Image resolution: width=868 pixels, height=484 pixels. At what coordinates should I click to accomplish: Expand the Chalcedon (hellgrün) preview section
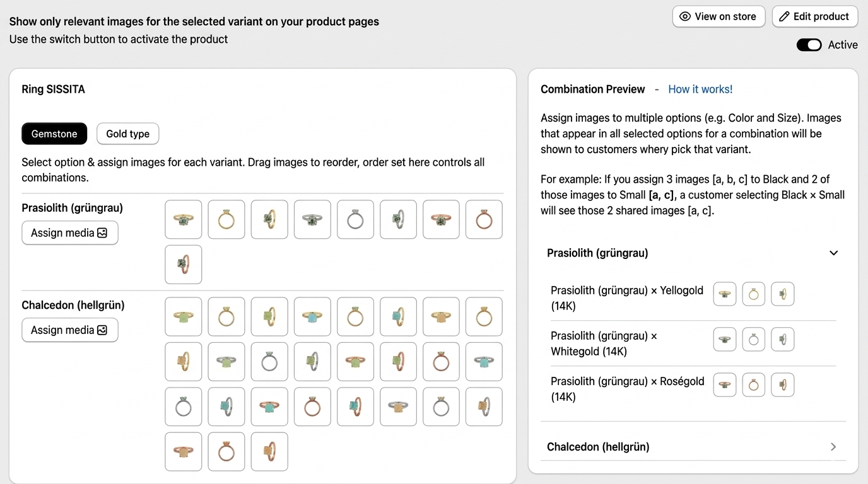click(833, 447)
